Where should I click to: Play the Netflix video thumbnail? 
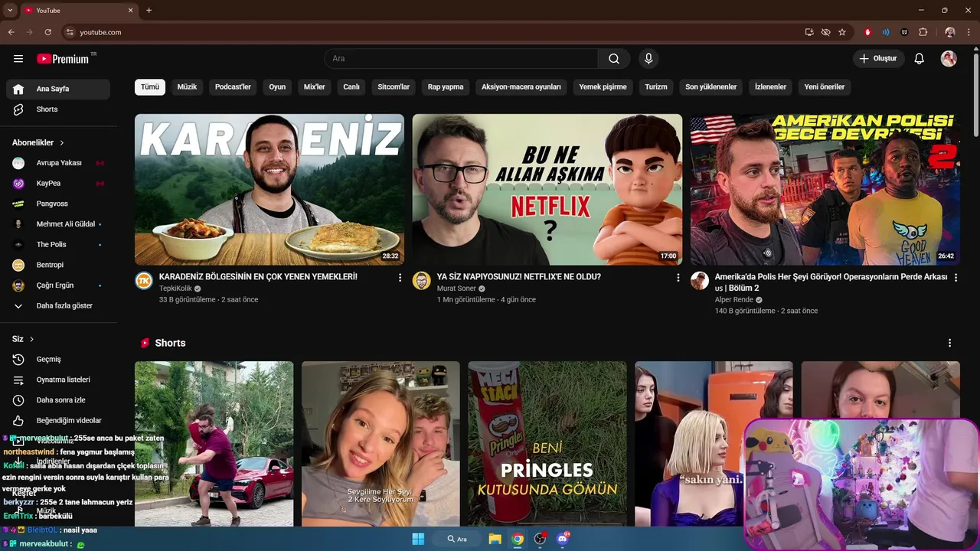tap(547, 189)
